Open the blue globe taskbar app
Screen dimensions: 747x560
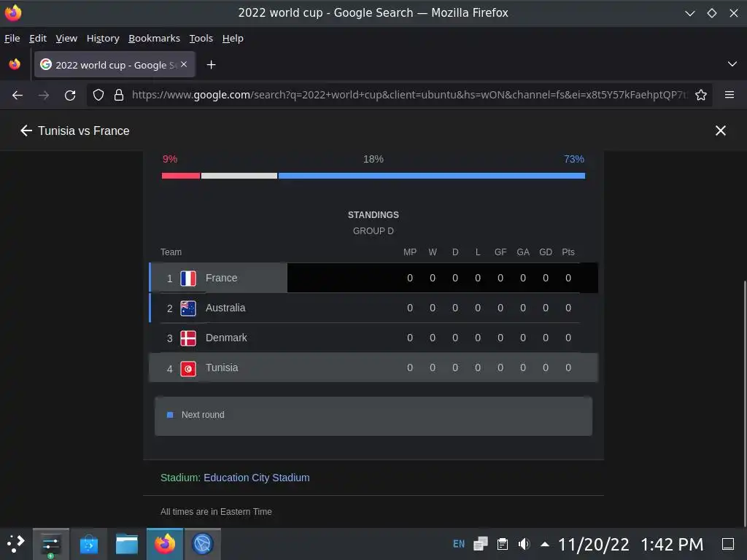tap(203, 544)
